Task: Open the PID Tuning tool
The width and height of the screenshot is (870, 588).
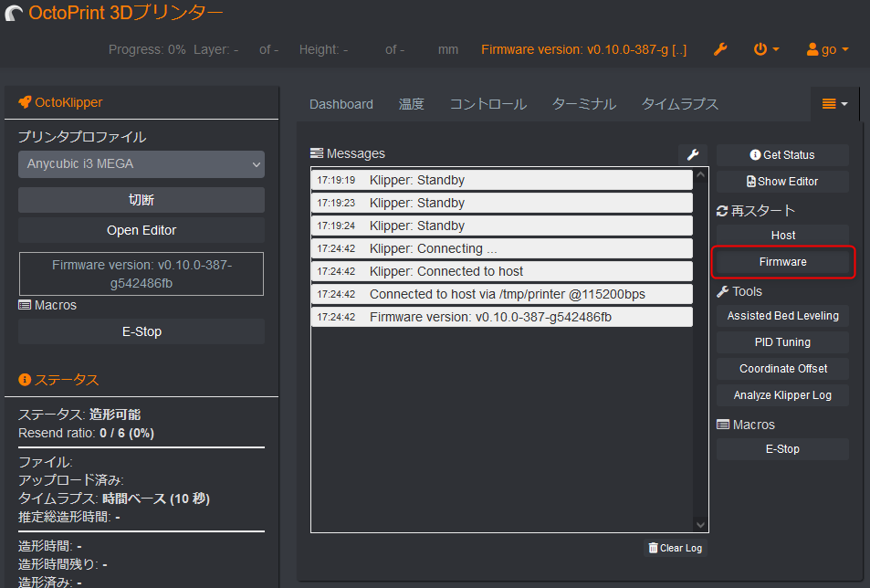Action: click(x=782, y=342)
